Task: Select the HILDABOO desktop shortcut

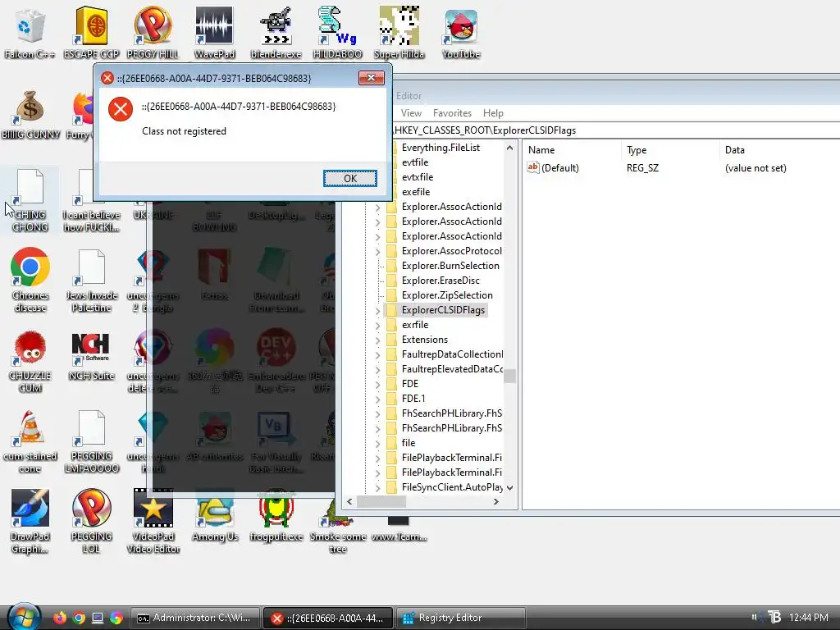Action: (x=337, y=33)
